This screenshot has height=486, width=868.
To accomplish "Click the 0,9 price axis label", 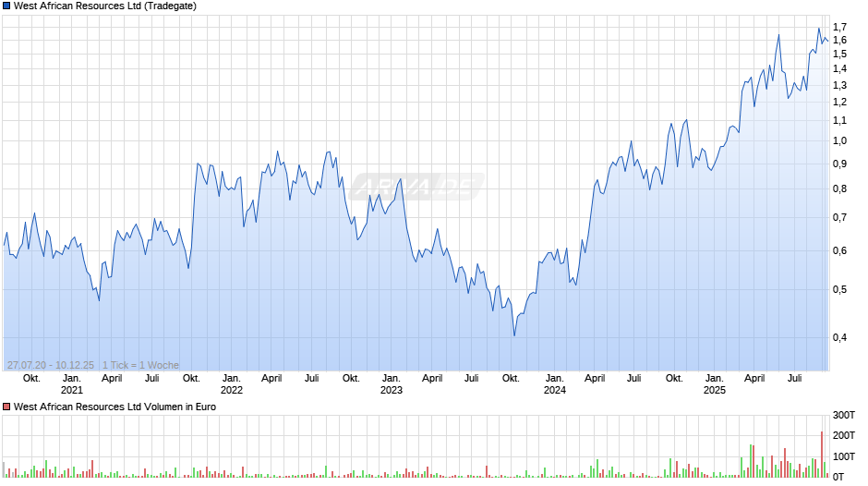I will point(839,164).
